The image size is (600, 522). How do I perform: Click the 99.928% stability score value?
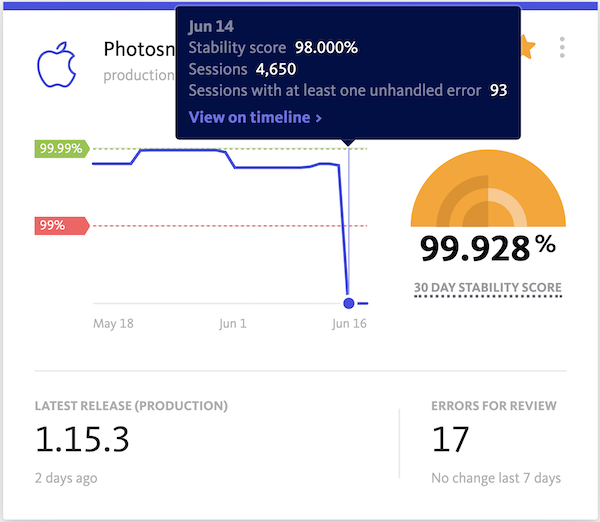coord(488,248)
